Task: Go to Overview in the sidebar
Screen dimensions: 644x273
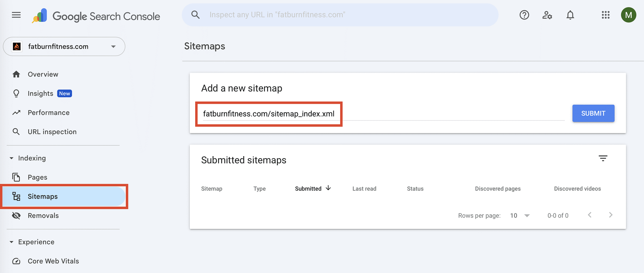Action: tap(43, 74)
